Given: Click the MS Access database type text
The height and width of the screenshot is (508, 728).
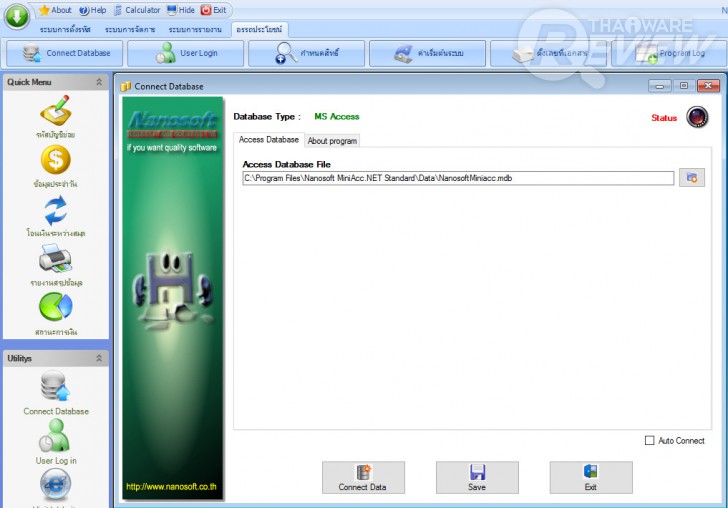Looking at the screenshot, I should [x=337, y=117].
